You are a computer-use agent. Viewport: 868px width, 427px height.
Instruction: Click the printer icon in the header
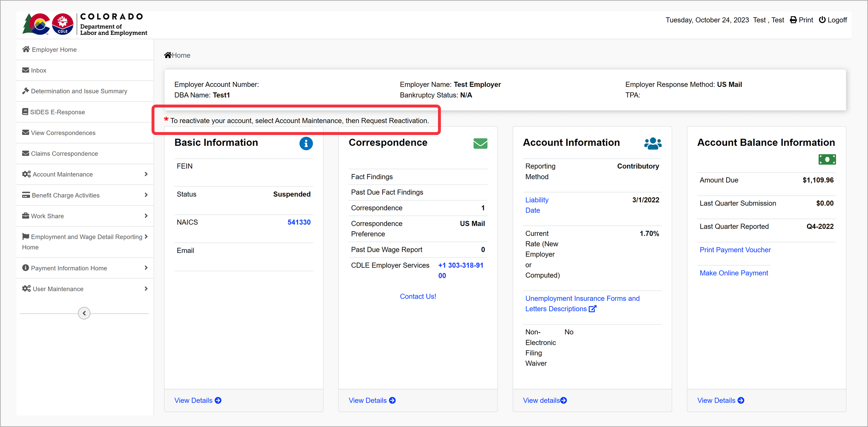tap(793, 20)
